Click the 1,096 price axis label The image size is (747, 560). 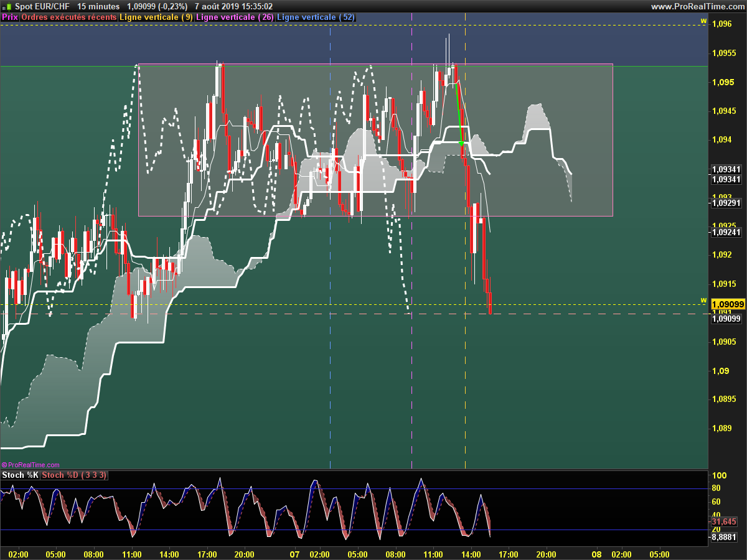coord(722,24)
